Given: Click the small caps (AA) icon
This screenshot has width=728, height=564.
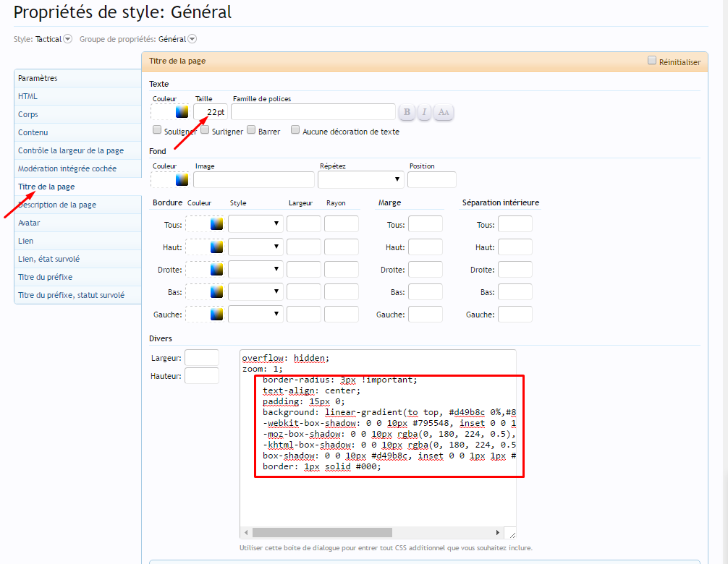Looking at the screenshot, I should click(444, 112).
